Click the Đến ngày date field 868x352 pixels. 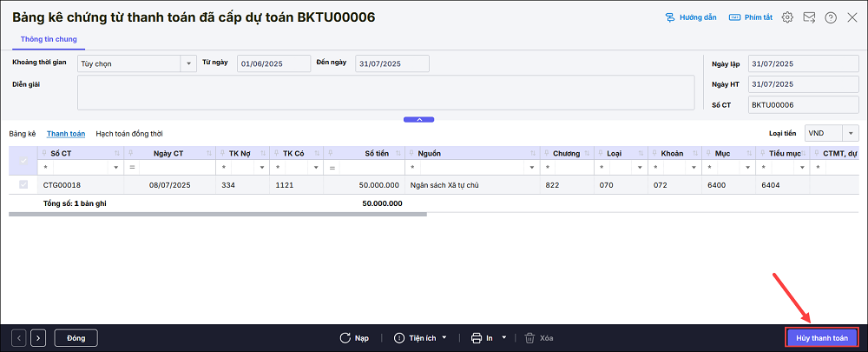click(392, 63)
